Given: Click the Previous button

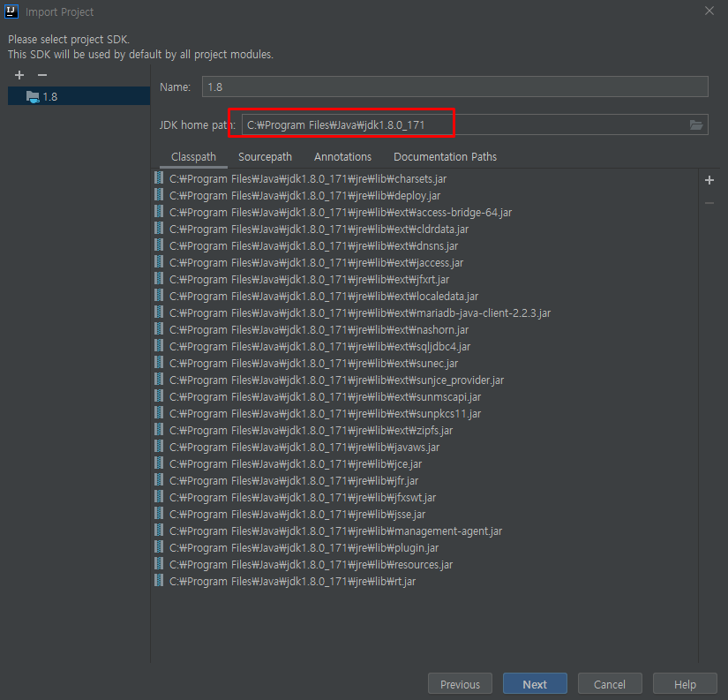Looking at the screenshot, I should [x=460, y=684].
